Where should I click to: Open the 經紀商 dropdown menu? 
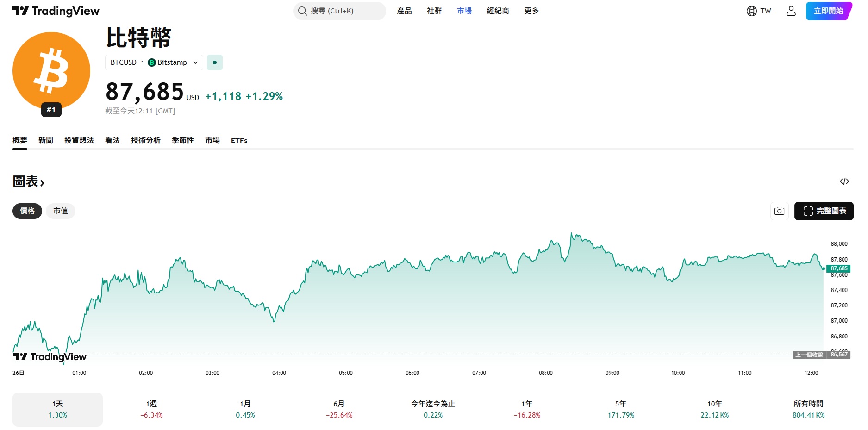[x=497, y=11]
